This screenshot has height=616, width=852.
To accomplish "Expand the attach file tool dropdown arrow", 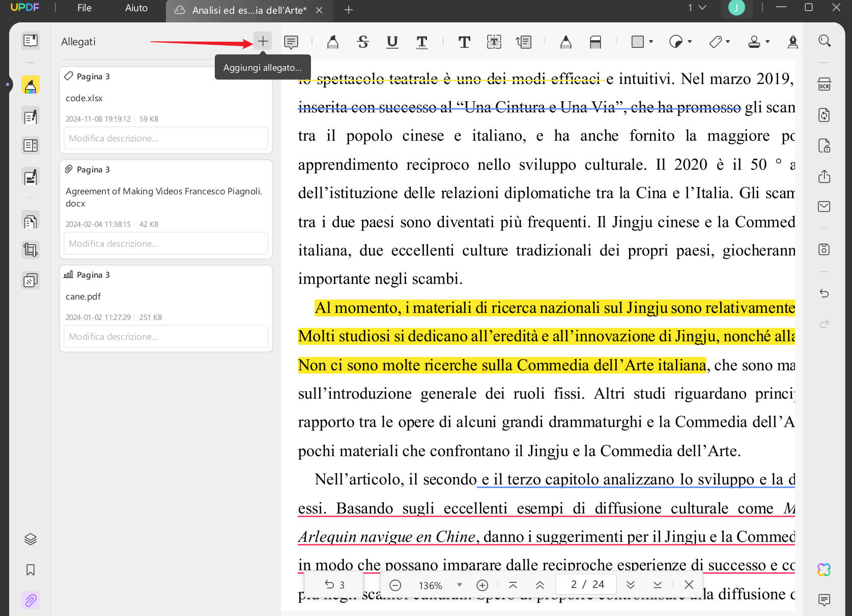I will 728,42.
